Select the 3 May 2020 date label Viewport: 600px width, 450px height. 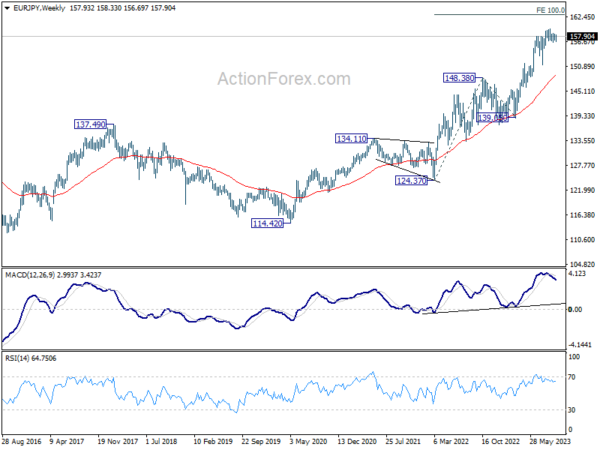coord(308,442)
